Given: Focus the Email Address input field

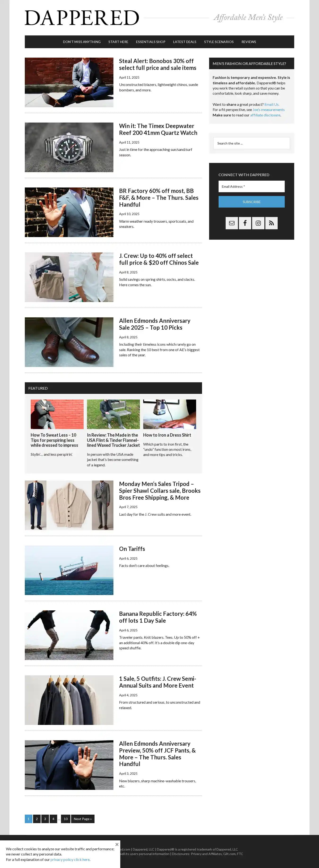Looking at the screenshot, I should click(x=251, y=186).
